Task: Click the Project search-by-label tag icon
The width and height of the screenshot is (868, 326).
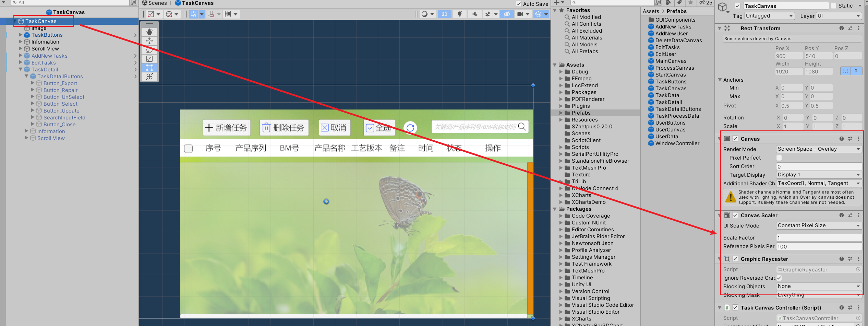Action: coord(679,3)
